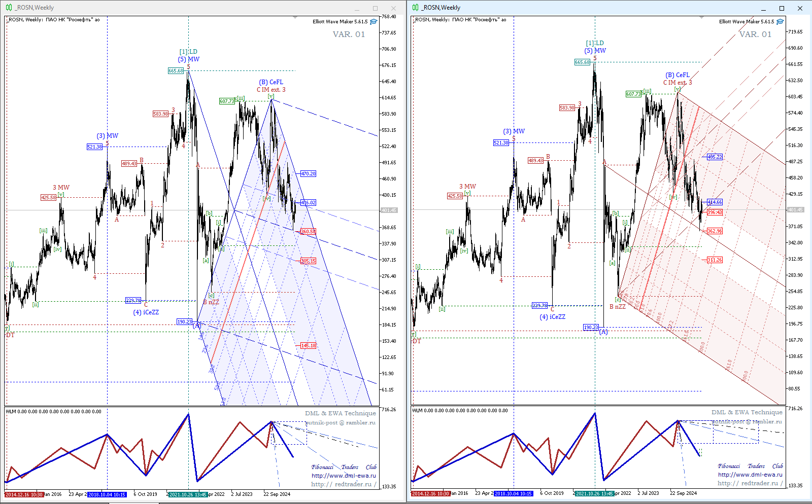Image resolution: width=812 pixels, height=504 pixels.
Task: Minimize the left ROSN Weekly chart window
Action: [x=357, y=8]
